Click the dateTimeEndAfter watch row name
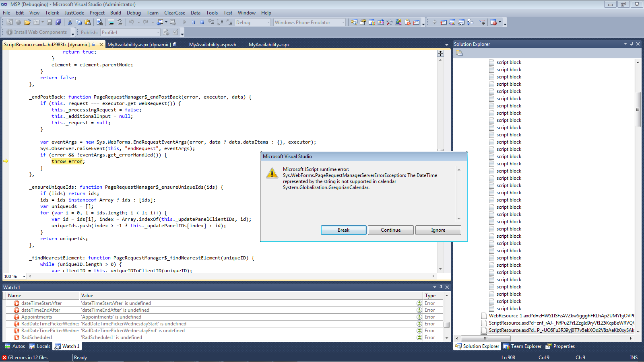The image size is (644, 362). 41,310
